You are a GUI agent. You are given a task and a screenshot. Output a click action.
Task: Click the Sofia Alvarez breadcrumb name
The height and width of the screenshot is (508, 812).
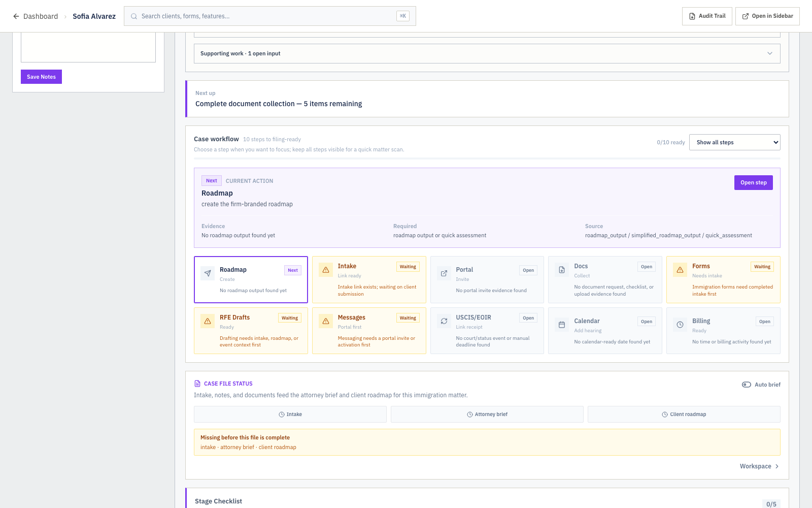click(94, 16)
